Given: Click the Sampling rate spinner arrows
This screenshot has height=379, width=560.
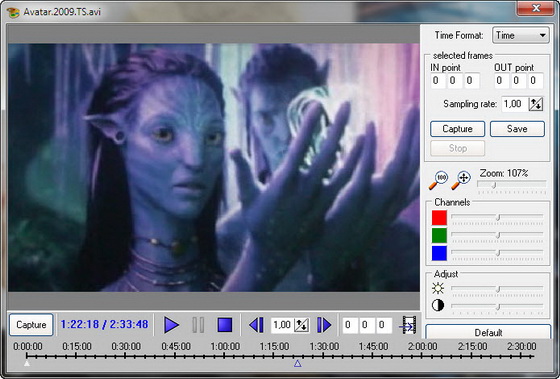Looking at the screenshot, I should [x=536, y=104].
